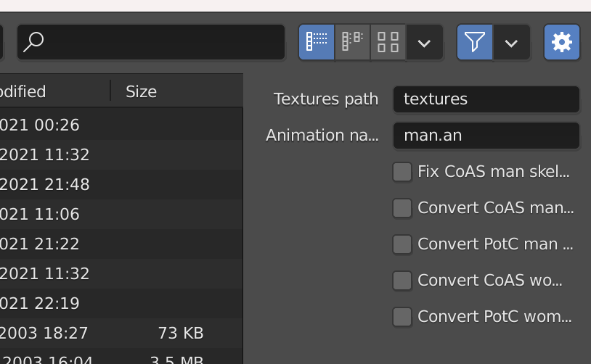Screen dimensions: 591x364
Task: Click the Animation name field
Action: [486, 136]
